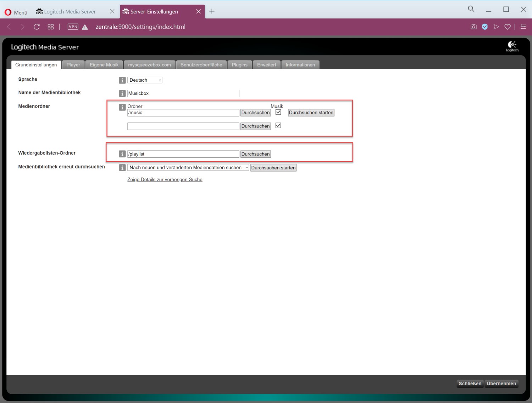Open the Plugins tab

pyautogui.click(x=240, y=65)
